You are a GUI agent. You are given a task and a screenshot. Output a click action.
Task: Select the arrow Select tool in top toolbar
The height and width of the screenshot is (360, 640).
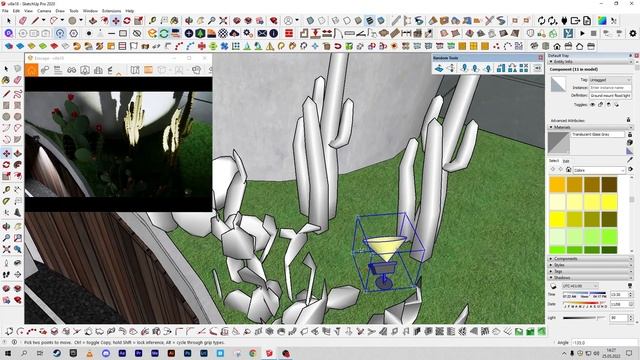[9, 20]
